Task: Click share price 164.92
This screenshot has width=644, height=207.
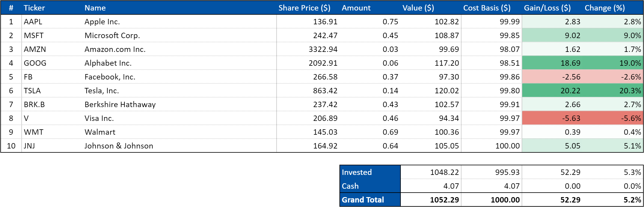Action: (308, 146)
